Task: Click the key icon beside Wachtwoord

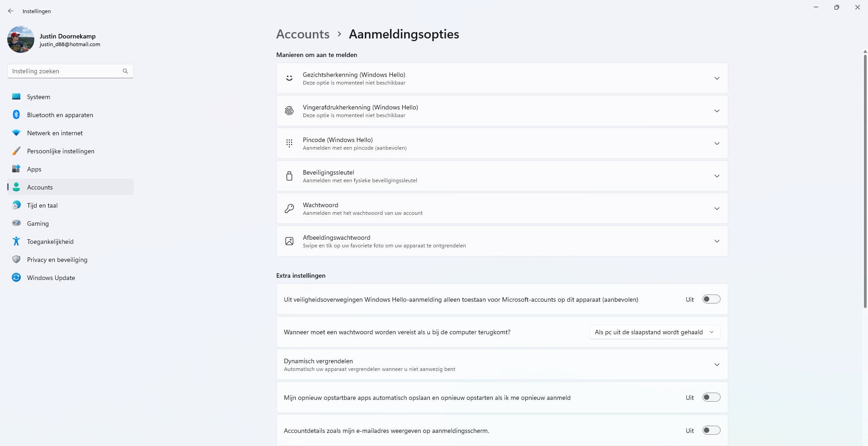Action: click(289, 209)
